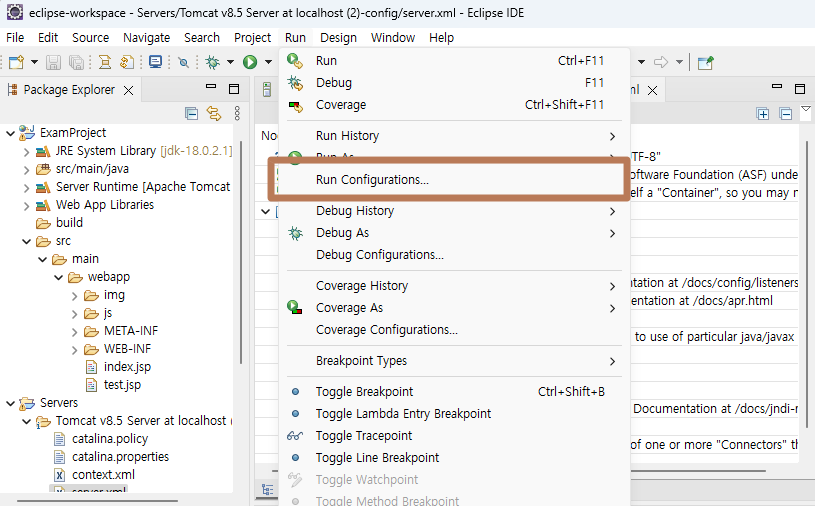Open the Window menu
The width and height of the screenshot is (815, 506).
pos(392,37)
